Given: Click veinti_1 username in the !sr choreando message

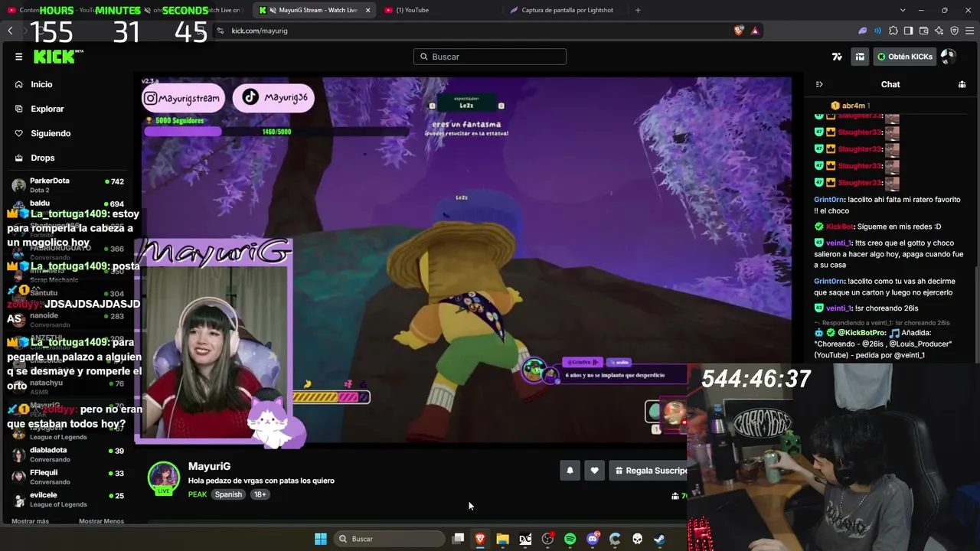Looking at the screenshot, I should tap(839, 308).
